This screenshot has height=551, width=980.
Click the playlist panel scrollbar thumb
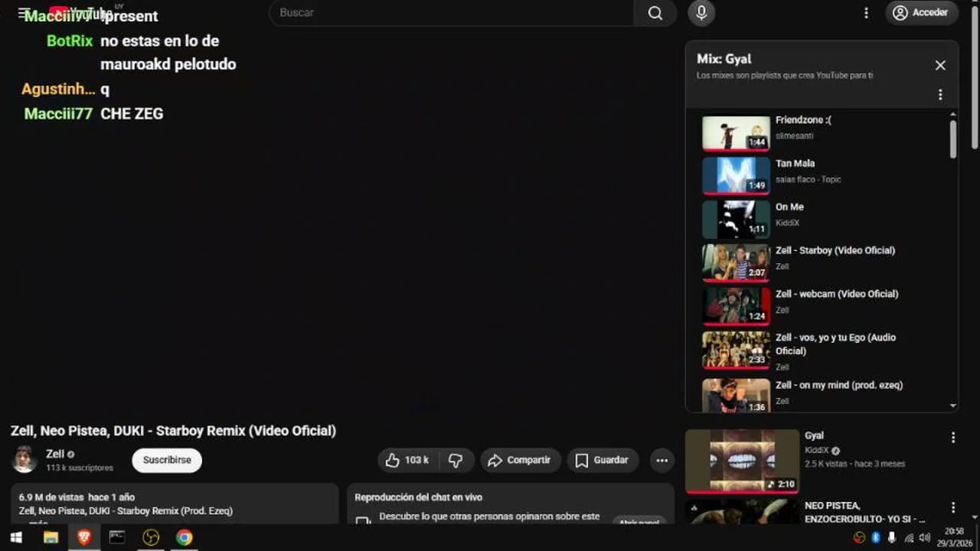pos(953,139)
